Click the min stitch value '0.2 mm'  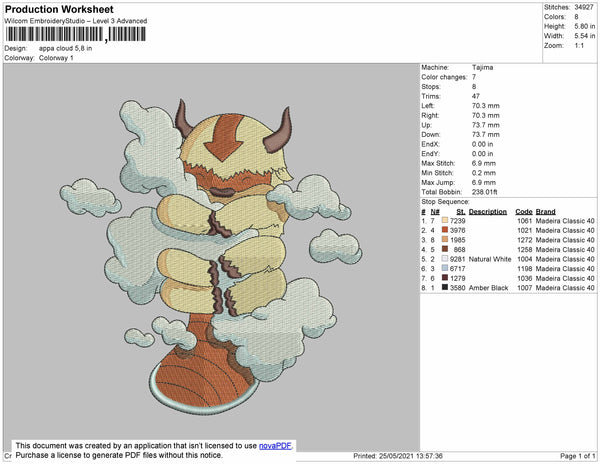(x=484, y=173)
